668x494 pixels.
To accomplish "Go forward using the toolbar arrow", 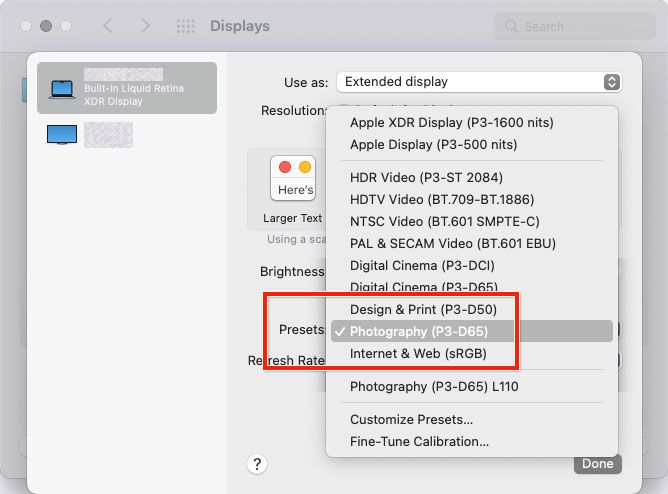I will point(145,26).
